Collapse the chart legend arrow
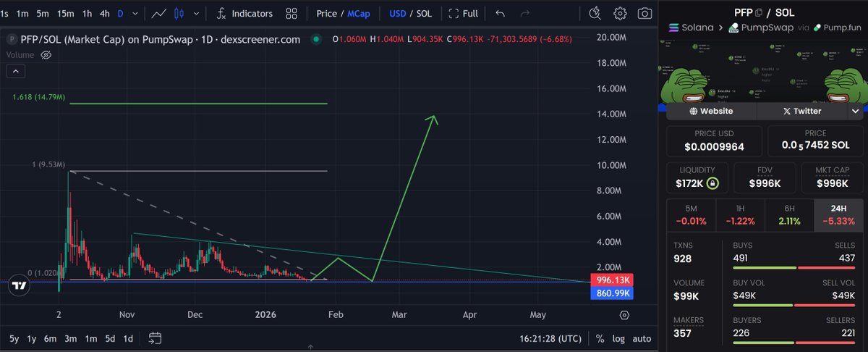The height and width of the screenshot is (352, 868). [x=15, y=70]
